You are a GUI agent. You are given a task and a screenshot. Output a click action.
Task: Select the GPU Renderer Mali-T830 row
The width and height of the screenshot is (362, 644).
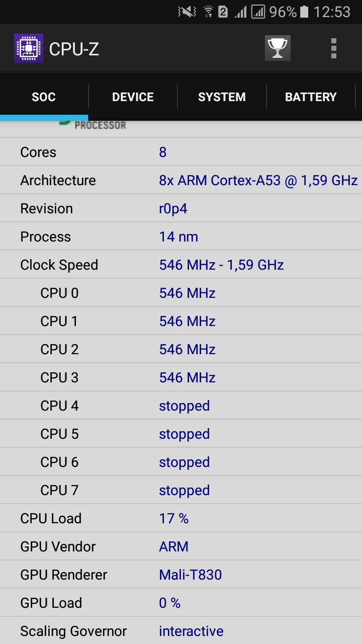[181, 575]
